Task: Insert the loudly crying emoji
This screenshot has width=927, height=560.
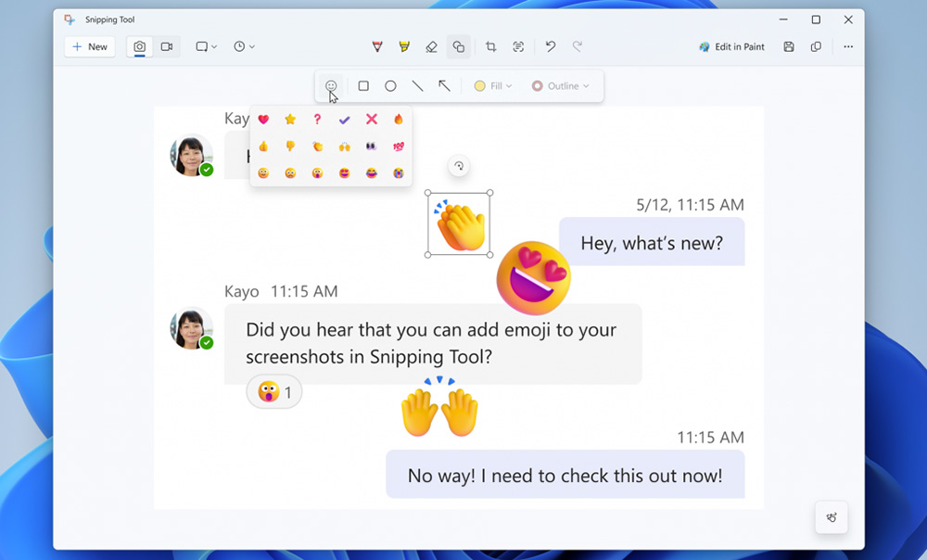Action: pyautogui.click(x=399, y=172)
